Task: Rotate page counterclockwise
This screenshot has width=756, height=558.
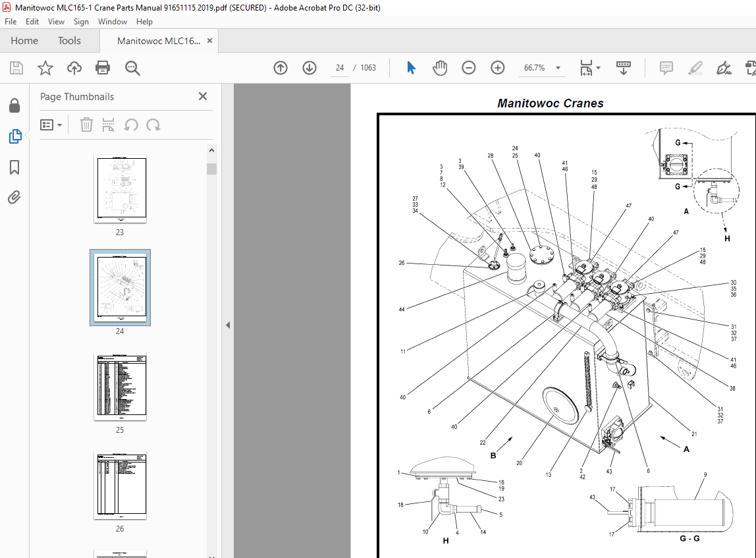Action: [131, 125]
